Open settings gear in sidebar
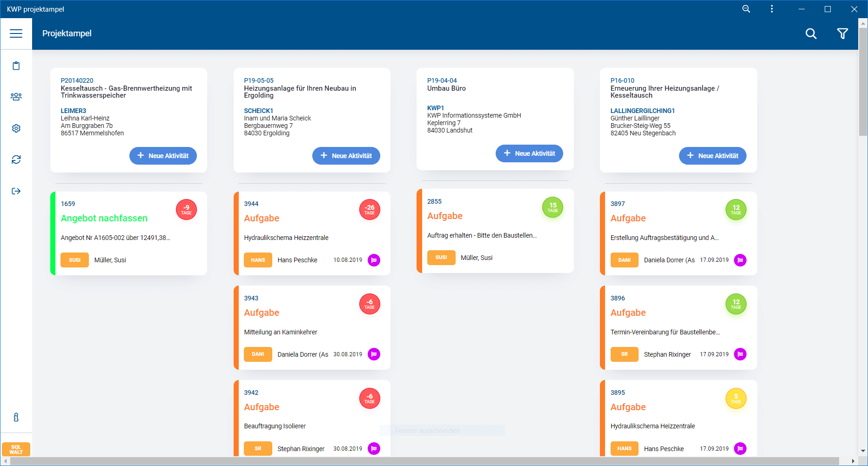868x466 pixels. (x=16, y=128)
